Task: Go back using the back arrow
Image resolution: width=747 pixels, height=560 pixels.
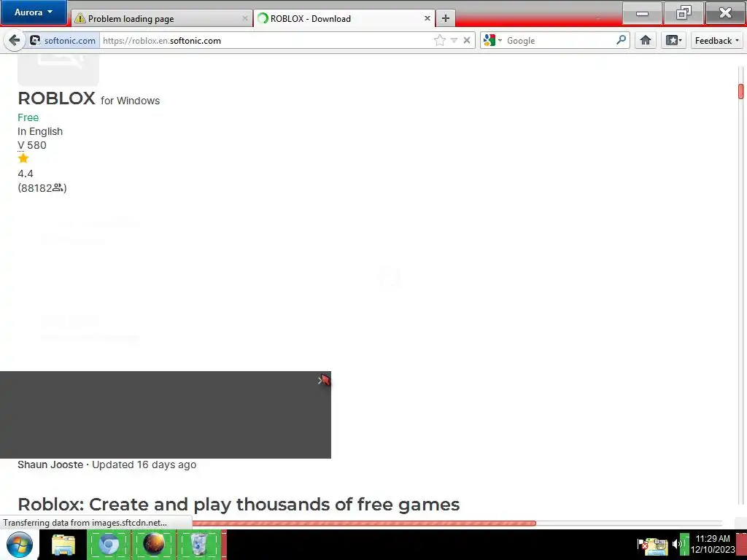Action: (15, 41)
